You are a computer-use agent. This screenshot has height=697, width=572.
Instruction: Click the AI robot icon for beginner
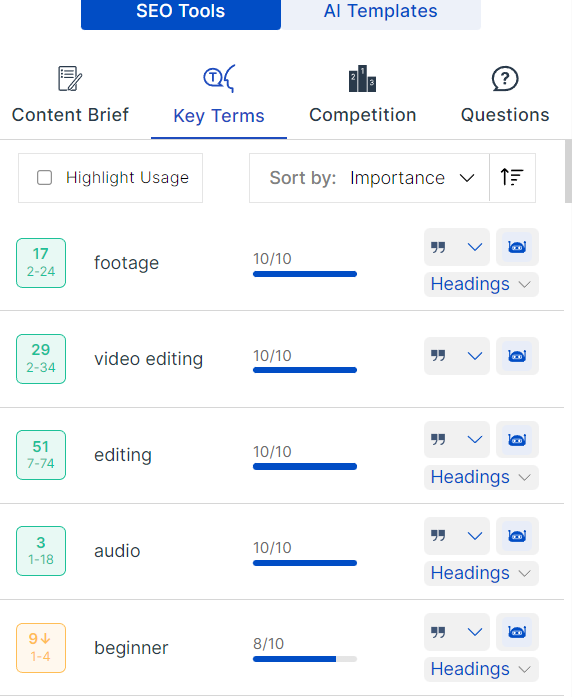click(x=517, y=632)
